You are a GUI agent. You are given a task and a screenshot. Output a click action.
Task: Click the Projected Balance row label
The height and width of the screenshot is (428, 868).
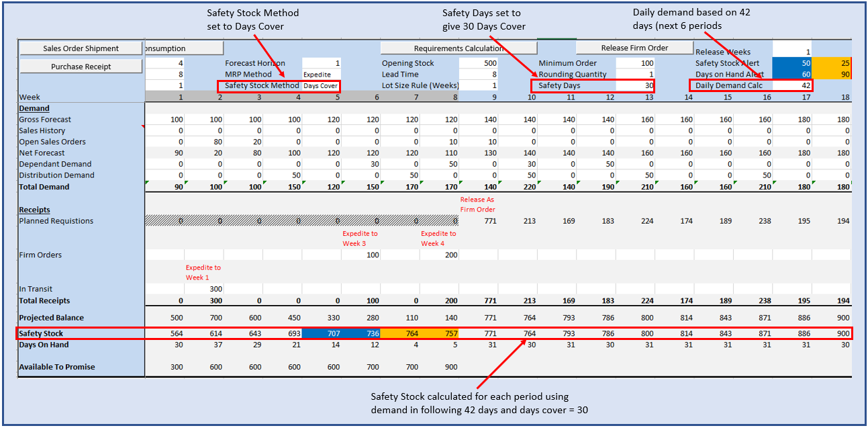pyautogui.click(x=52, y=318)
